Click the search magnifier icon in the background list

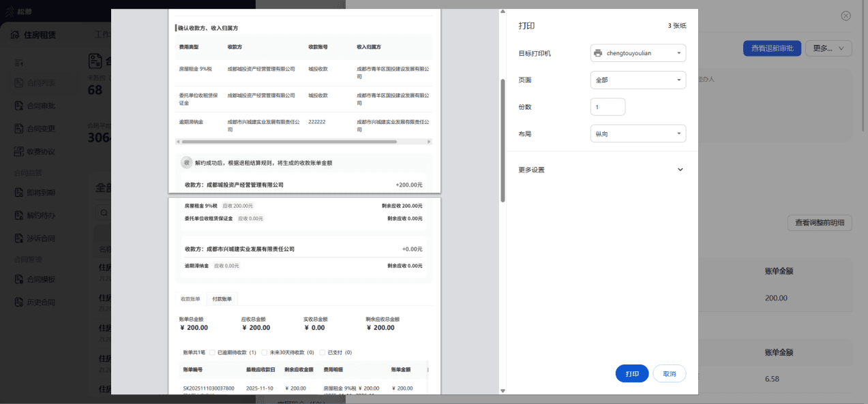click(104, 213)
